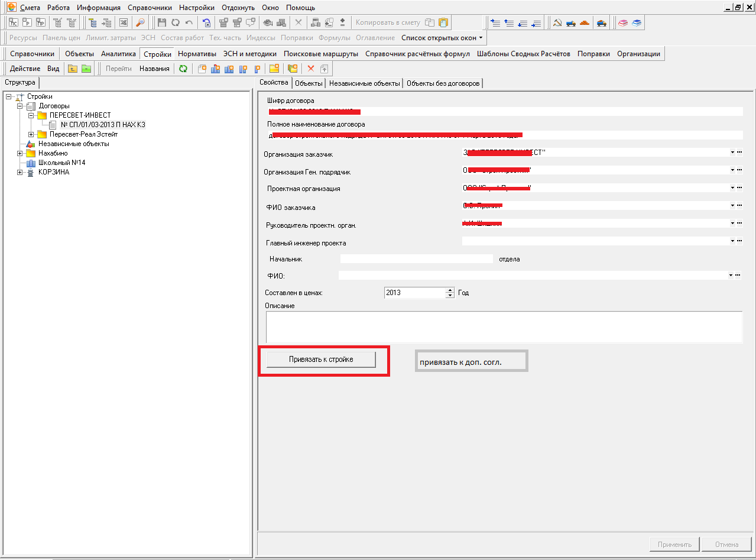Open the Организация заказчик dropdown arrow
Image resolution: width=756 pixels, height=560 pixels.
732,153
